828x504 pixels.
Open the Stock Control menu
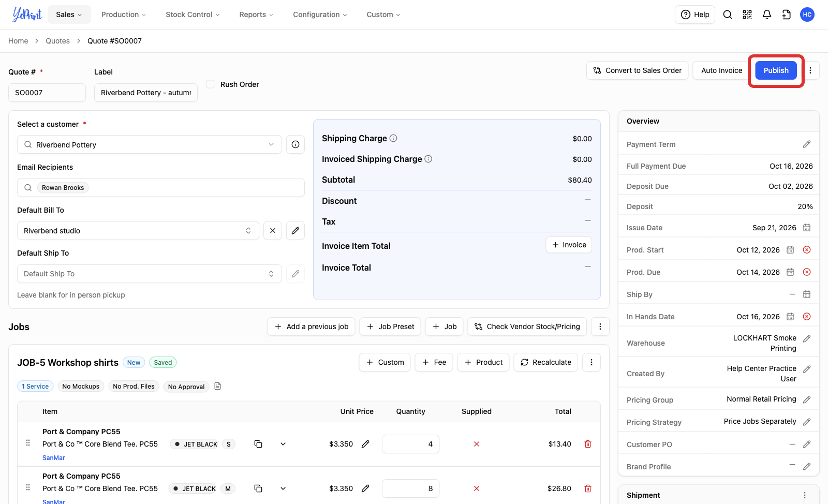click(x=193, y=14)
